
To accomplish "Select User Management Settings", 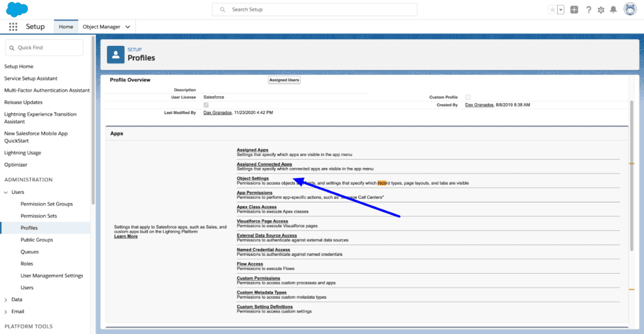I will click(52, 276).
